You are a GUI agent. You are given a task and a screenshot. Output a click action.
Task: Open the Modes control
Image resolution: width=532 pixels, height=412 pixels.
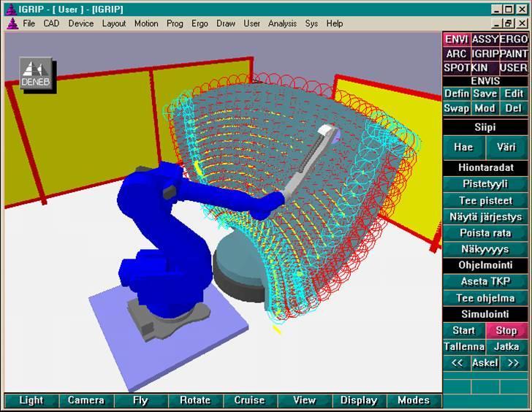pyautogui.click(x=414, y=400)
